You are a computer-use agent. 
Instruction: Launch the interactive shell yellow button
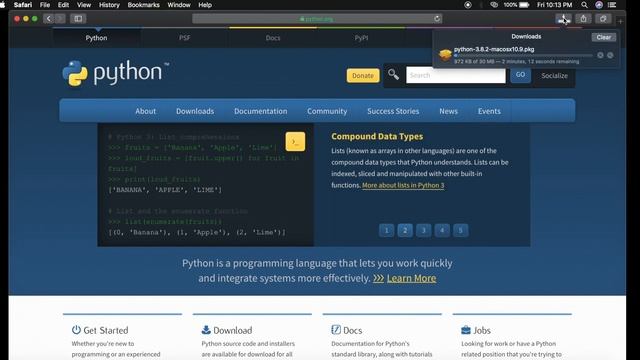(x=295, y=142)
